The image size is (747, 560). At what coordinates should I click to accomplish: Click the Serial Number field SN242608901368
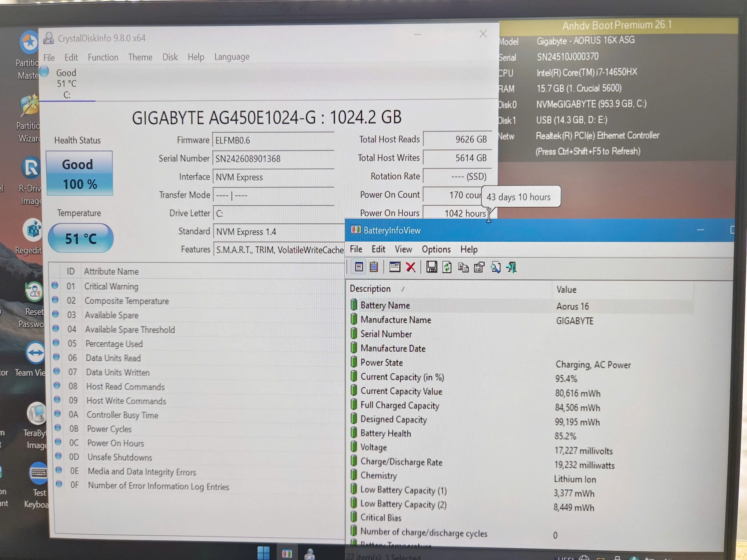pyautogui.click(x=273, y=159)
